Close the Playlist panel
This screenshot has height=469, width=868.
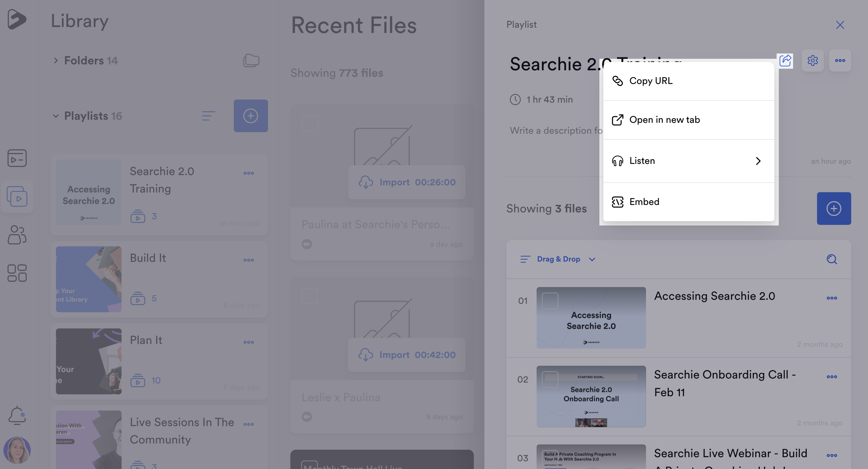[840, 25]
